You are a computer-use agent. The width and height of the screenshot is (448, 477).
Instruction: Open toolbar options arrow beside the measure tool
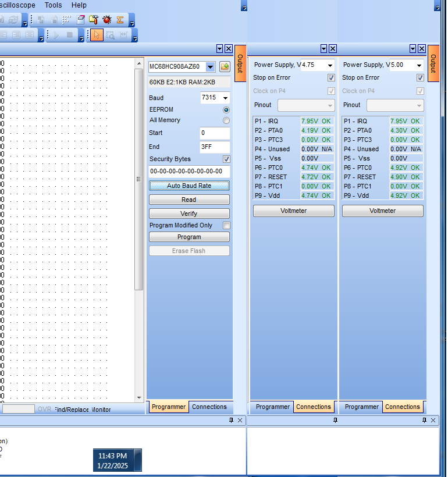pyautogui.click(x=134, y=35)
